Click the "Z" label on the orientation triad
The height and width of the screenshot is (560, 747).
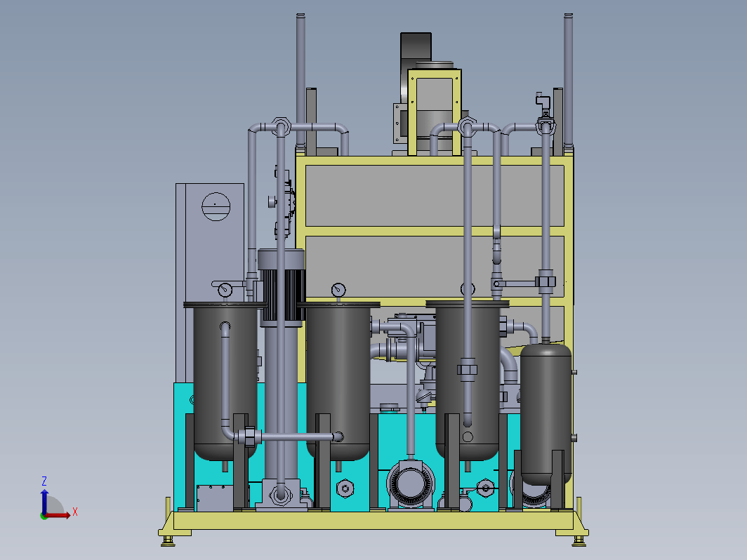click(44, 481)
